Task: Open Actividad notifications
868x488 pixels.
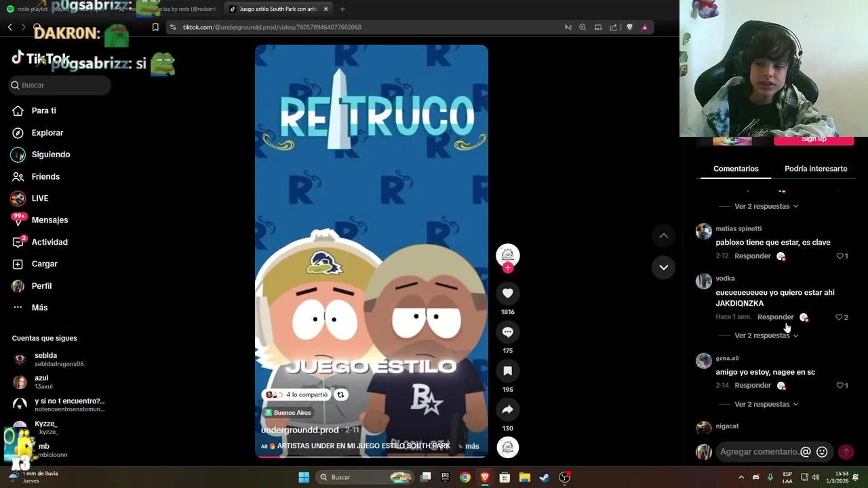Action: pyautogui.click(x=50, y=242)
